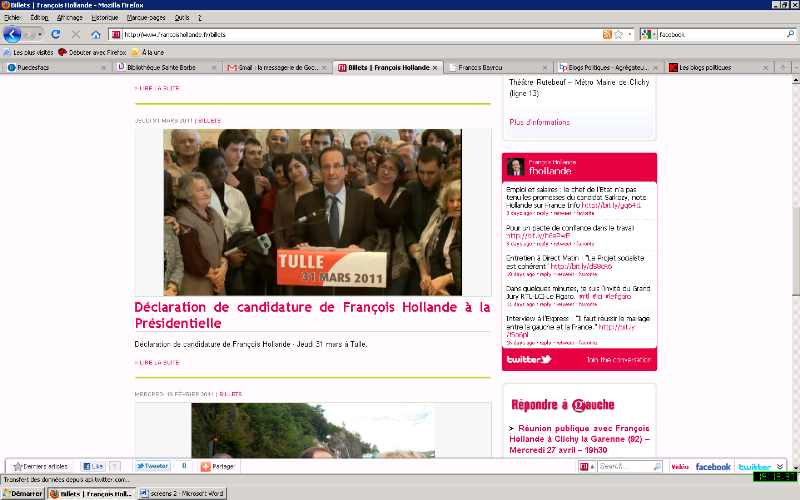The image size is (800, 500).
Task: Open the Vidéo link in bottom bar
Action: pos(680,466)
